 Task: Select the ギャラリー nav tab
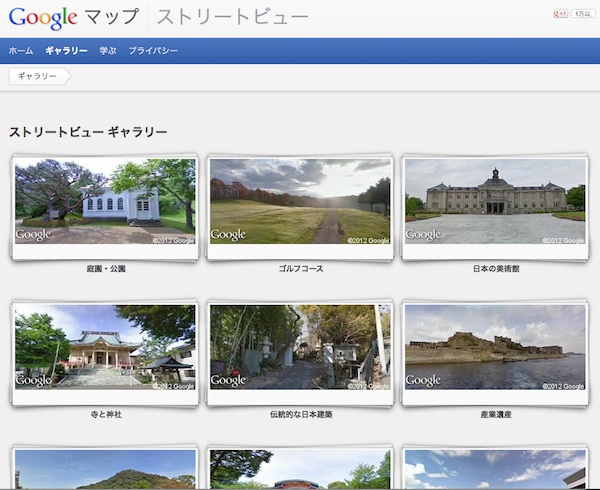tap(66, 51)
